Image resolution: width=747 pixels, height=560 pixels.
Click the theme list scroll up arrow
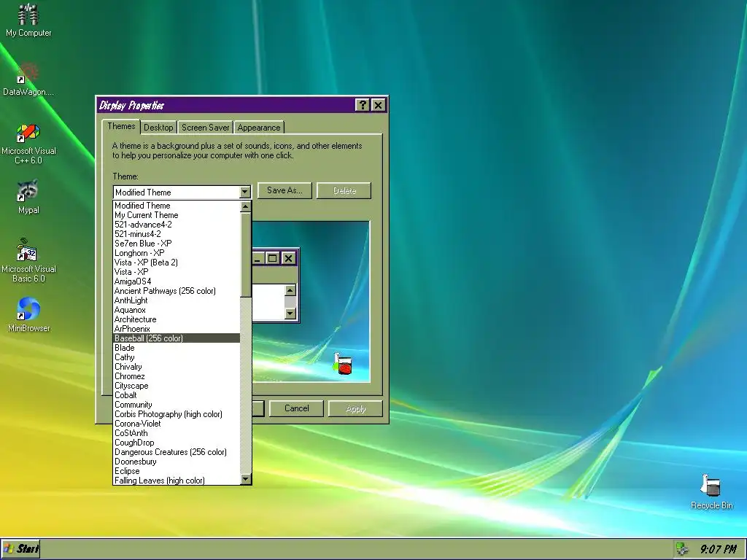(246, 206)
